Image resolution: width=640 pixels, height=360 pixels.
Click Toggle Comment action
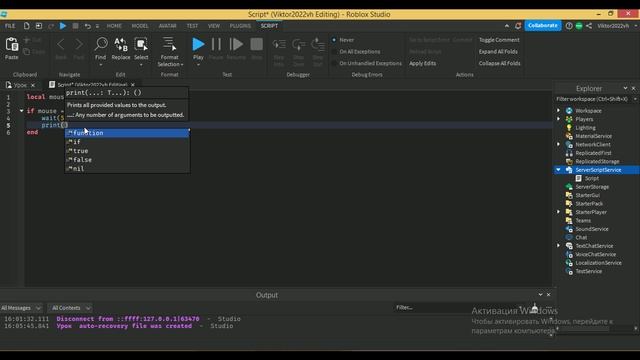click(499, 40)
